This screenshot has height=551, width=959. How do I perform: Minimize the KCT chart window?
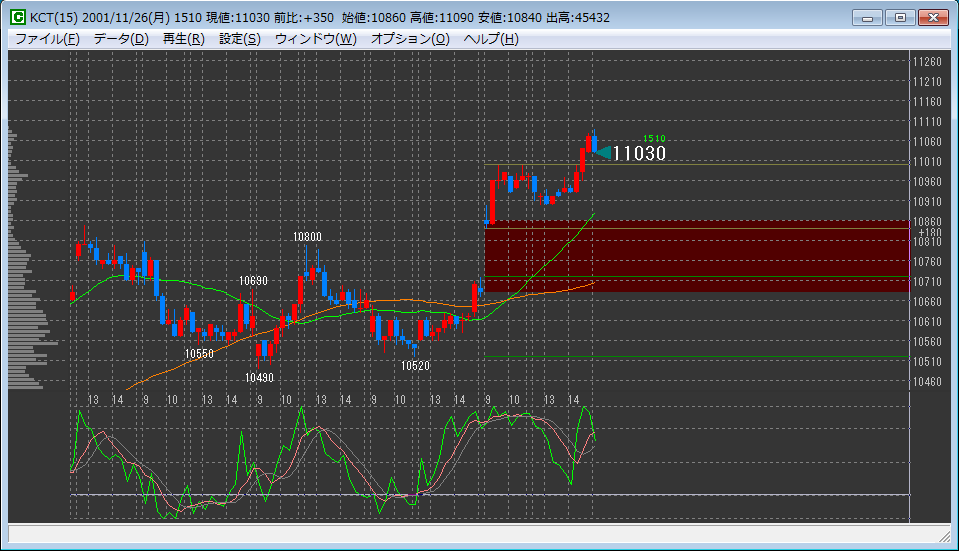point(870,17)
